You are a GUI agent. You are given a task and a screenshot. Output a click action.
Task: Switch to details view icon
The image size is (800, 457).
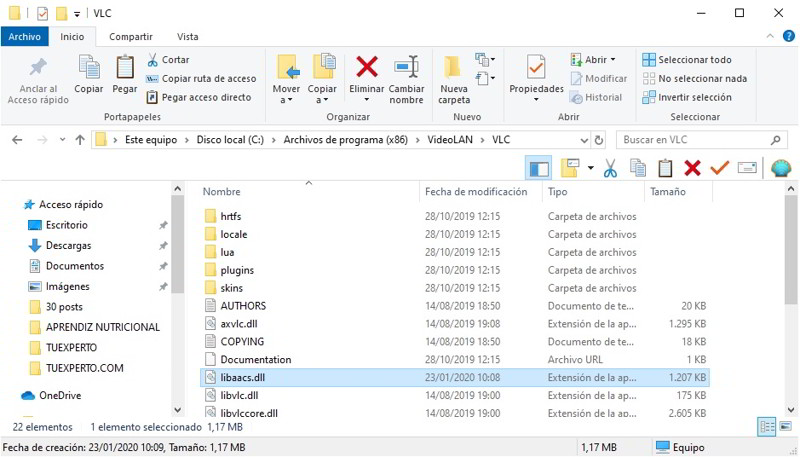point(767,426)
